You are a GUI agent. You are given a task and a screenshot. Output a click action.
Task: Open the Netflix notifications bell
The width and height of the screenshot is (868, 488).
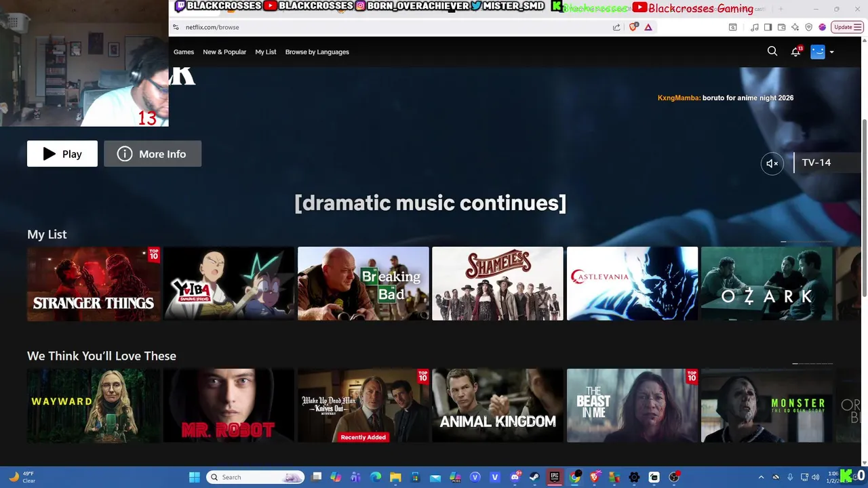click(x=796, y=52)
